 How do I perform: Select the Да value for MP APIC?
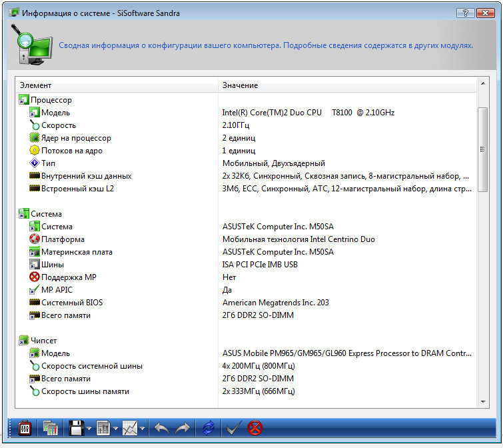click(227, 290)
